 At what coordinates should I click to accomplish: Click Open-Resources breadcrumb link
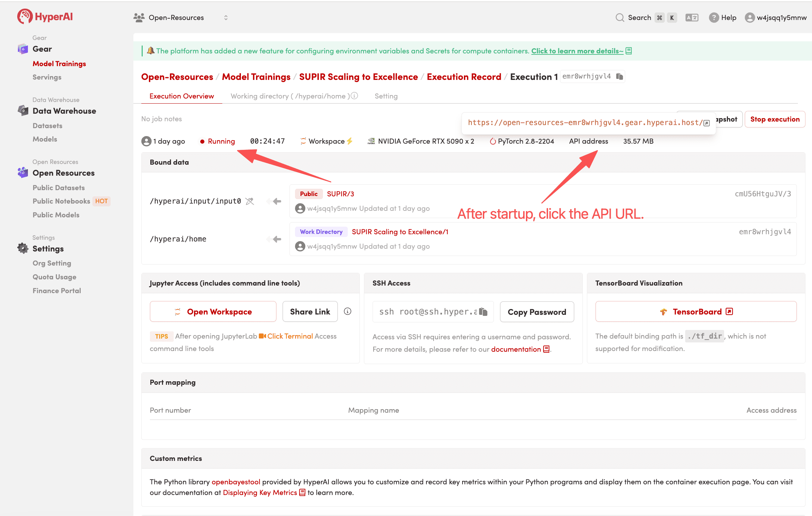(x=177, y=77)
